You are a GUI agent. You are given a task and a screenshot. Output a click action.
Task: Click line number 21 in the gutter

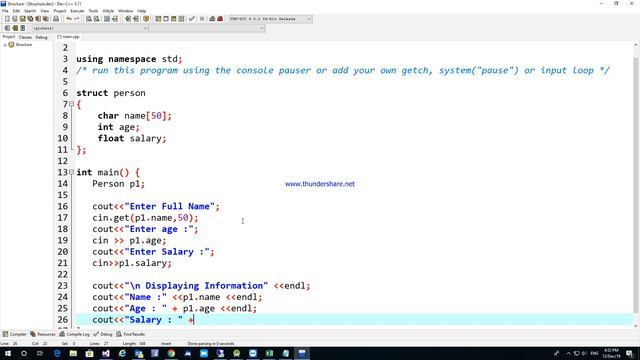click(62, 263)
